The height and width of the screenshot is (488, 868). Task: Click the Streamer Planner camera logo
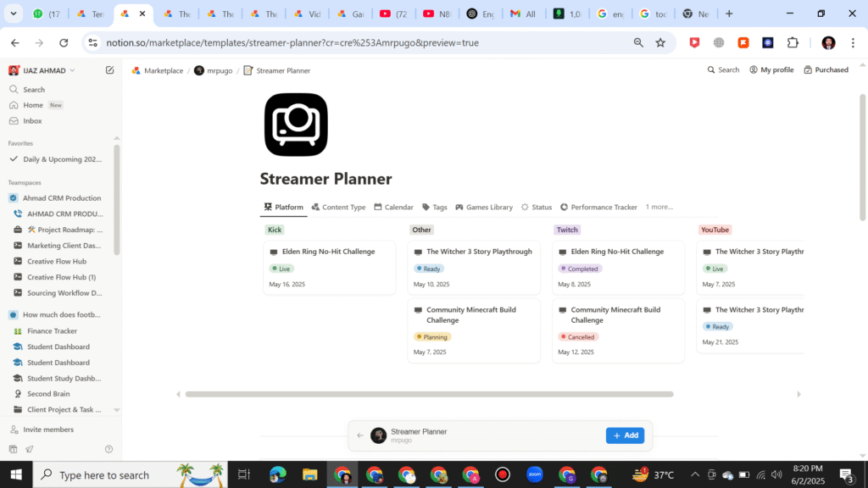pyautogui.click(x=296, y=125)
